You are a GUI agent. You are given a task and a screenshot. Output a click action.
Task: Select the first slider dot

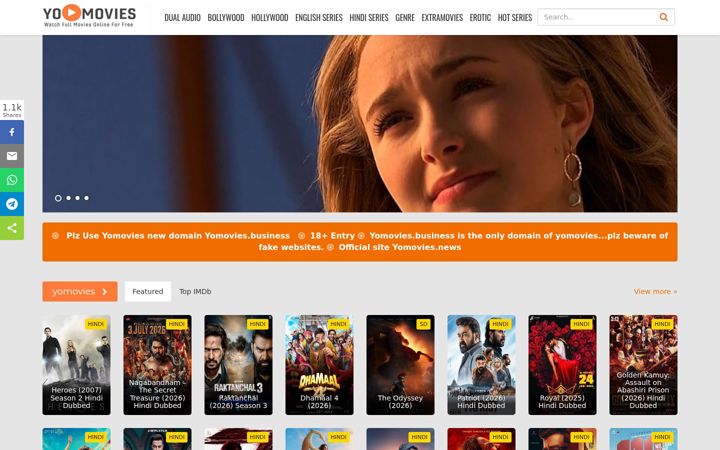pos(58,198)
